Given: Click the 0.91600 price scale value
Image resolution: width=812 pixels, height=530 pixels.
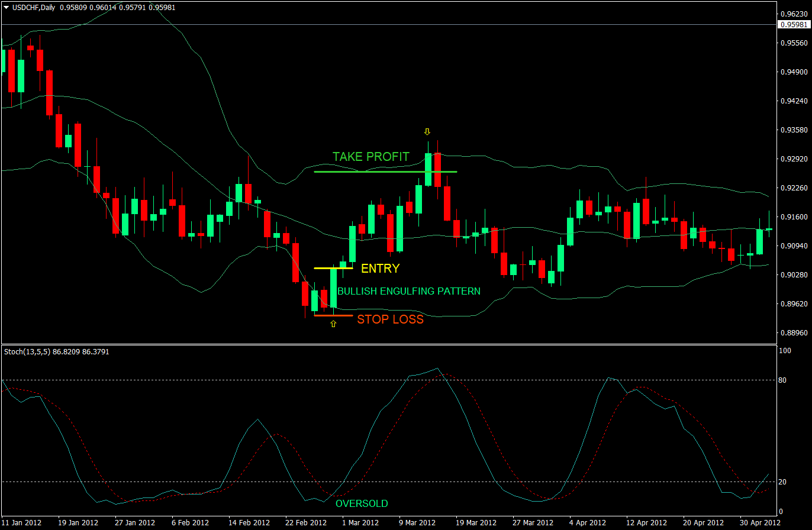Looking at the screenshot, I should click(794, 217).
